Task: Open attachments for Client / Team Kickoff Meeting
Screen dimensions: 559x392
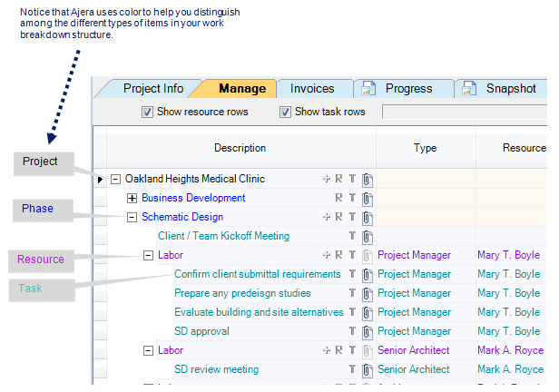Action: [368, 236]
